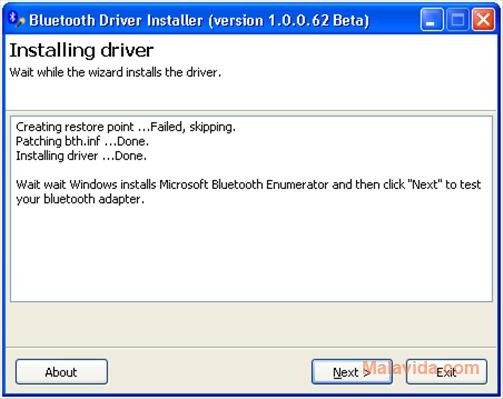The height and width of the screenshot is (399, 503).
Task: Minimize the Bluetooth Driver Installer window
Action: (432, 20)
